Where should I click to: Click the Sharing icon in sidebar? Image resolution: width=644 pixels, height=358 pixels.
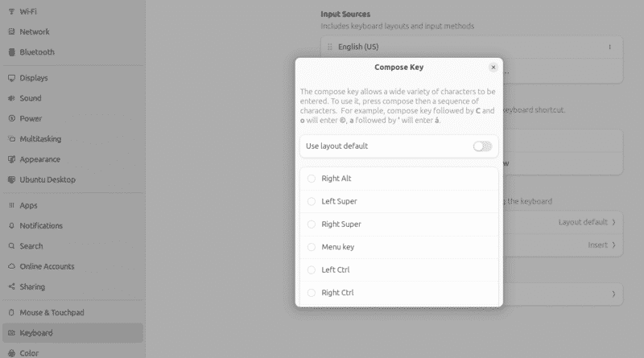click(x=11, y=286)
